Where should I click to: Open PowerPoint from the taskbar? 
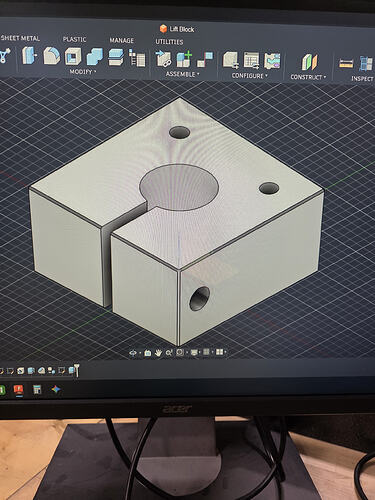tap(18, 390)
